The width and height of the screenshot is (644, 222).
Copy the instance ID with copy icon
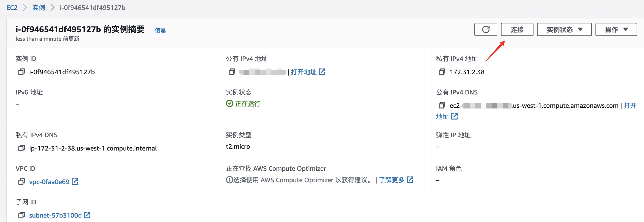coord(22,72)
